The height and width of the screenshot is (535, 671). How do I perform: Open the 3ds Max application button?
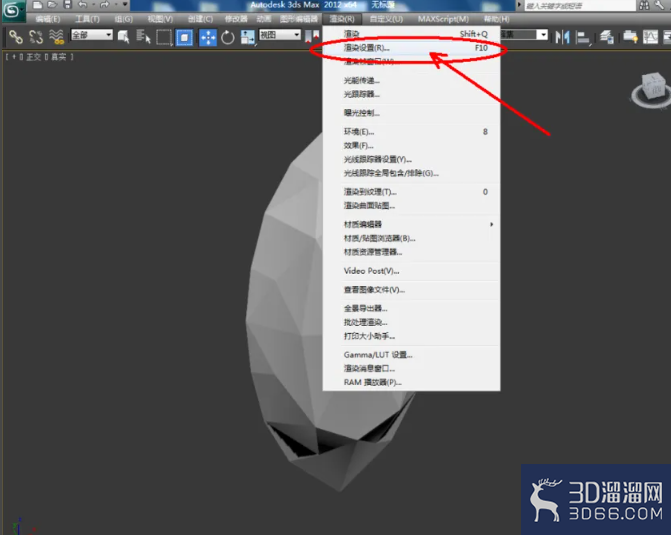[x=12, y=10]
